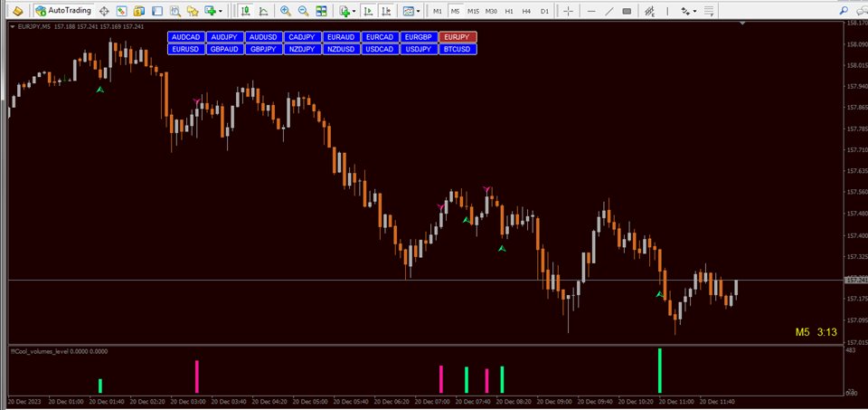Open the chat speech-bubble icon

pyautogui.click(x=862, y=11)
